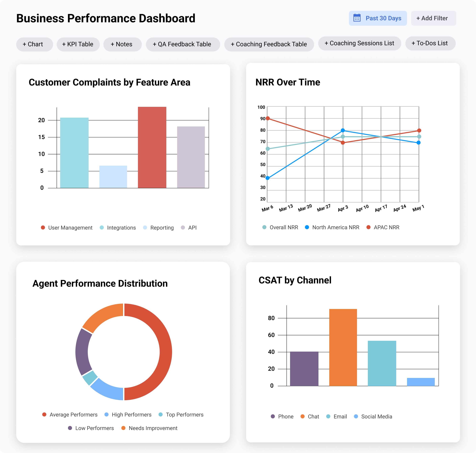Add the To-Dos List widget

[x=430, y=43]
